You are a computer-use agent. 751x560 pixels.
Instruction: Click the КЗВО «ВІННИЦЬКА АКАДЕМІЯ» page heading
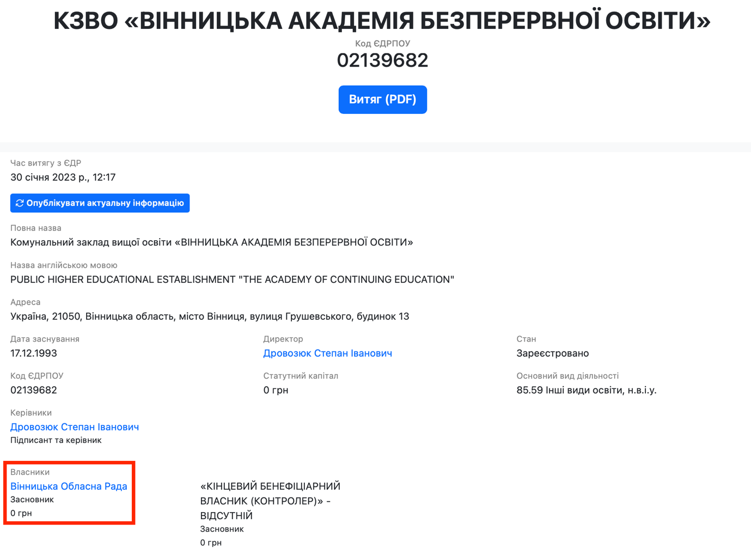pos(382,21)
